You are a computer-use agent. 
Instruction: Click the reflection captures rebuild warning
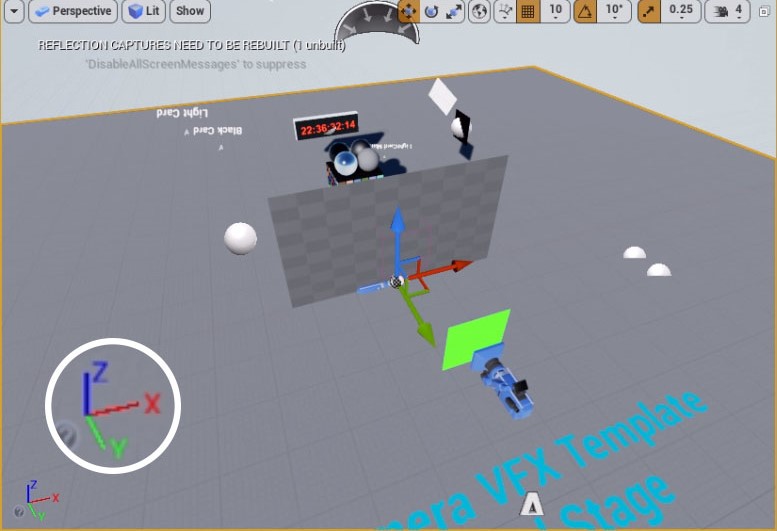coord(192,45)
